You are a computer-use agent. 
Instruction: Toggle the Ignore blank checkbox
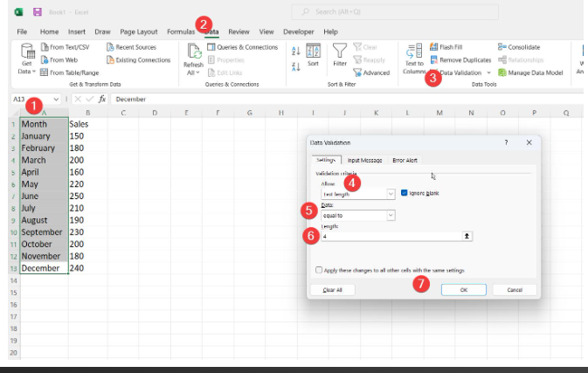point(405,193)
